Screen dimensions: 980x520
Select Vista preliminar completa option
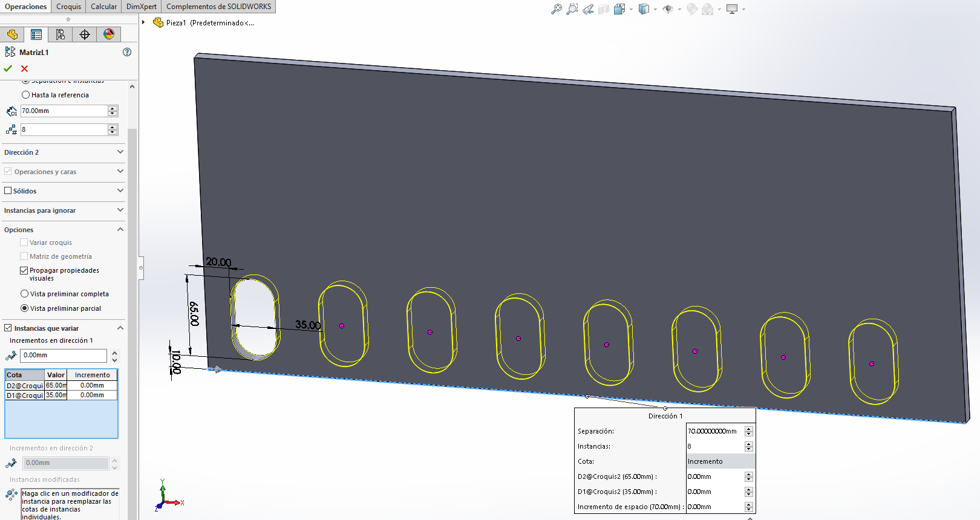(x=25, y=294)
